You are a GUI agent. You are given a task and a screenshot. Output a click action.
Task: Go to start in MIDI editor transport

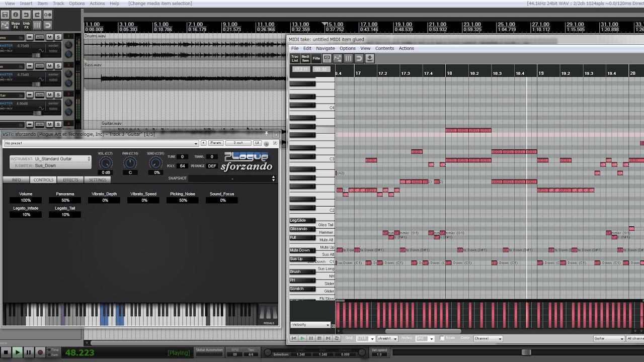(x=294, y=338)
